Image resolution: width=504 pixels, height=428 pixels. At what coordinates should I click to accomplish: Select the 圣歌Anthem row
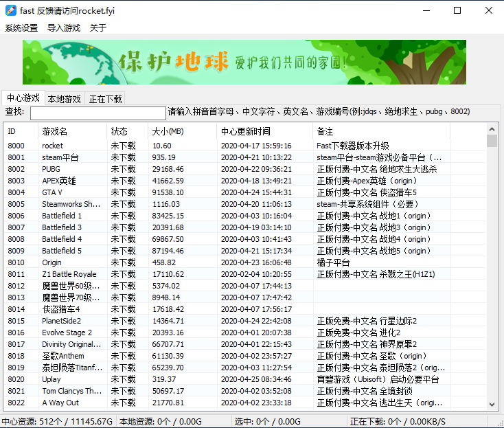(245, 356)
